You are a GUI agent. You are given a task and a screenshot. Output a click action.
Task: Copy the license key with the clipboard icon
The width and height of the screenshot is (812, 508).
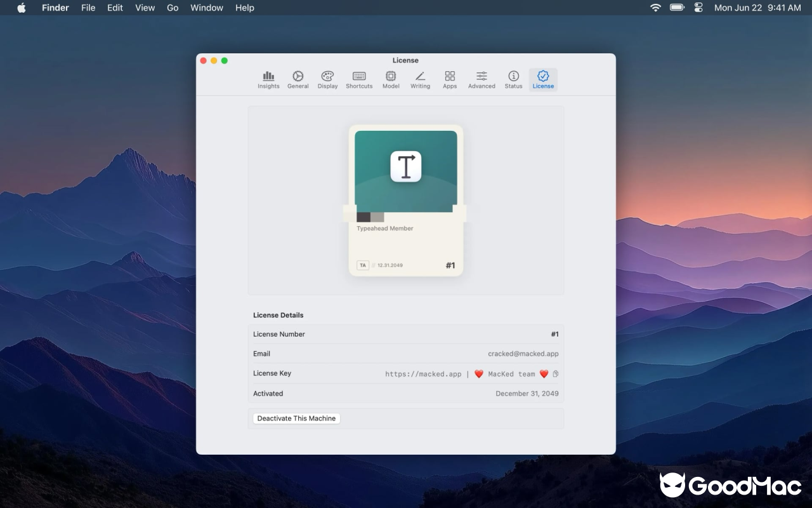pos(556,374)
